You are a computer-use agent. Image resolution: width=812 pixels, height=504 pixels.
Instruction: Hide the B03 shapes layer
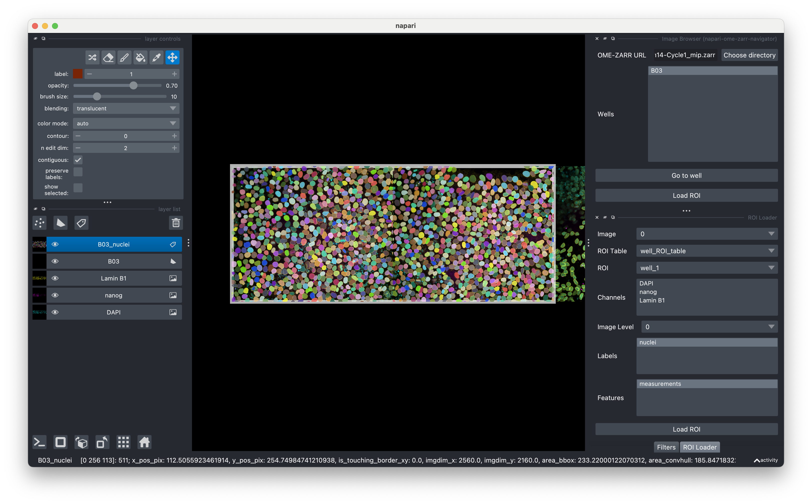pyautogui.click(x=55, y=261)
